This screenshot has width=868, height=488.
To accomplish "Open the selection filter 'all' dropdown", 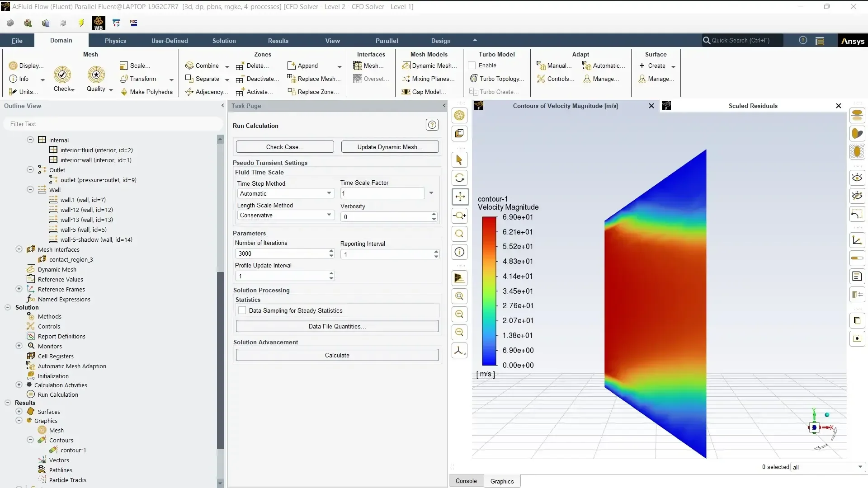I will pyautogui.click(x=828, y=467).
